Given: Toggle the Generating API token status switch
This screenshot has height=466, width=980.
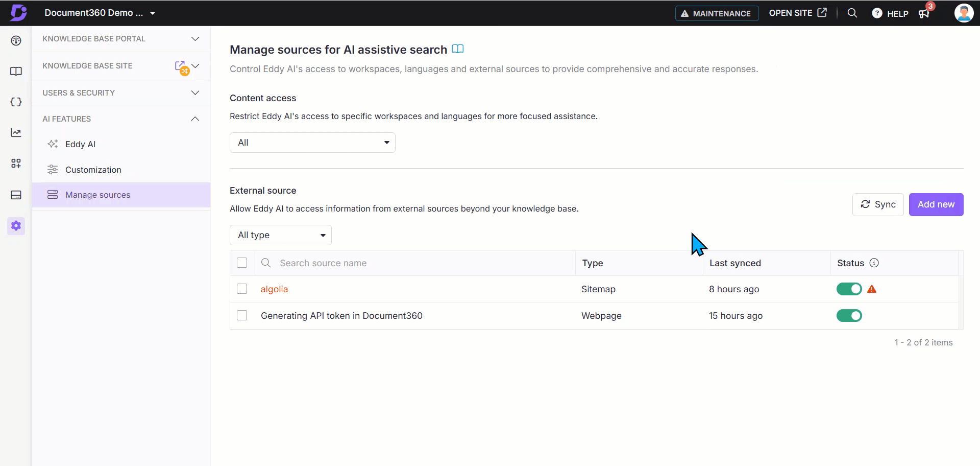Looking at the screenshot, I should (x=849, y=316).
